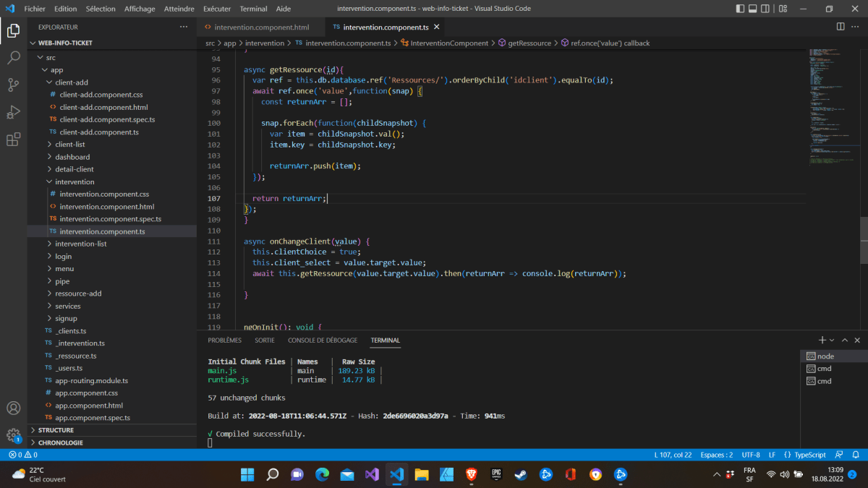Expand the STRUCTURE section
This screenshot has width=868, height=488.
[112, 430]
